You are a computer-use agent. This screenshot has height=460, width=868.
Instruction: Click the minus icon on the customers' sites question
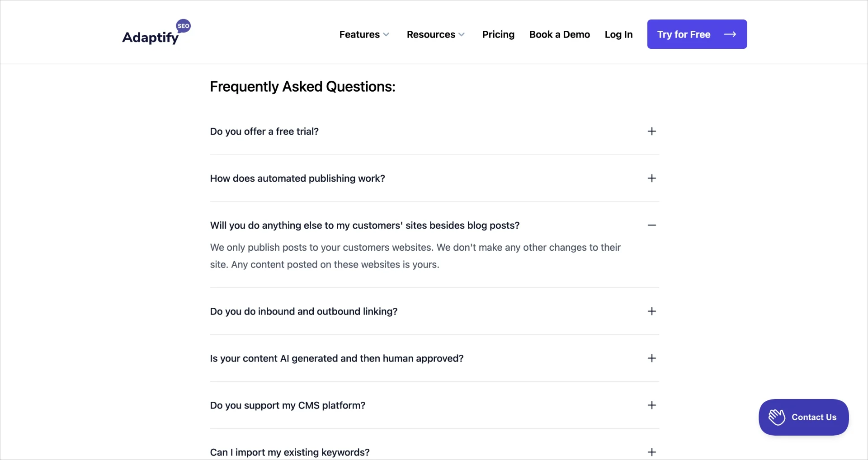click(x=651, y=225)
